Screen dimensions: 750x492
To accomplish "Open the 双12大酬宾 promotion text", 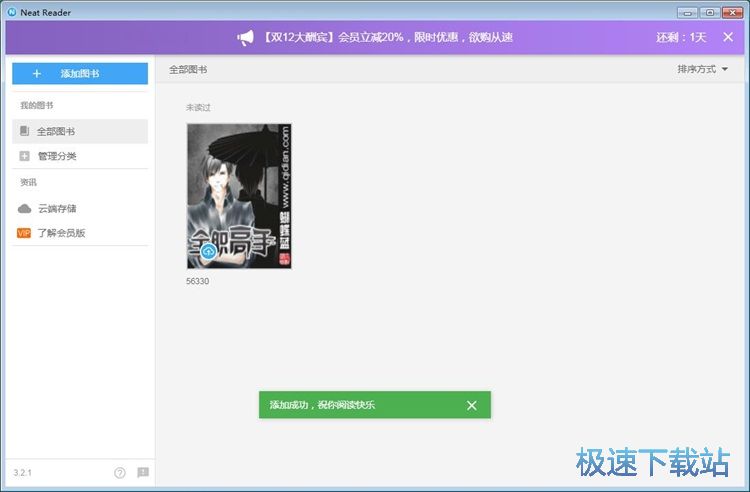I will tap(388, 37).
